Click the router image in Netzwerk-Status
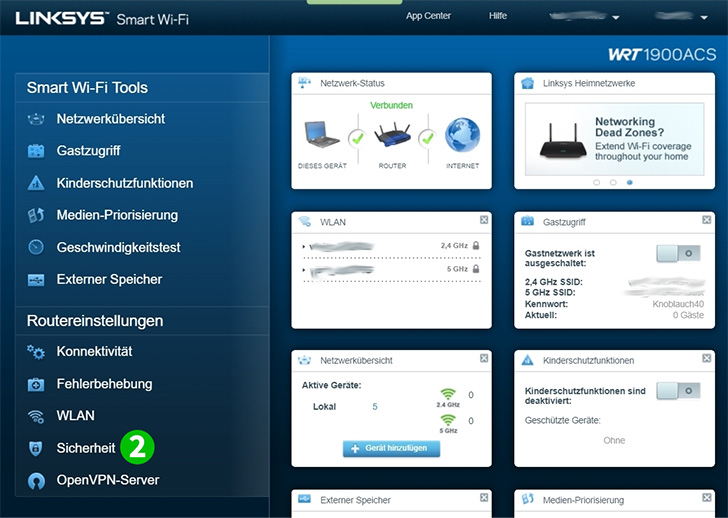This screenshot has width=728, height=518. pyautogui.click(x=392, y=134)
